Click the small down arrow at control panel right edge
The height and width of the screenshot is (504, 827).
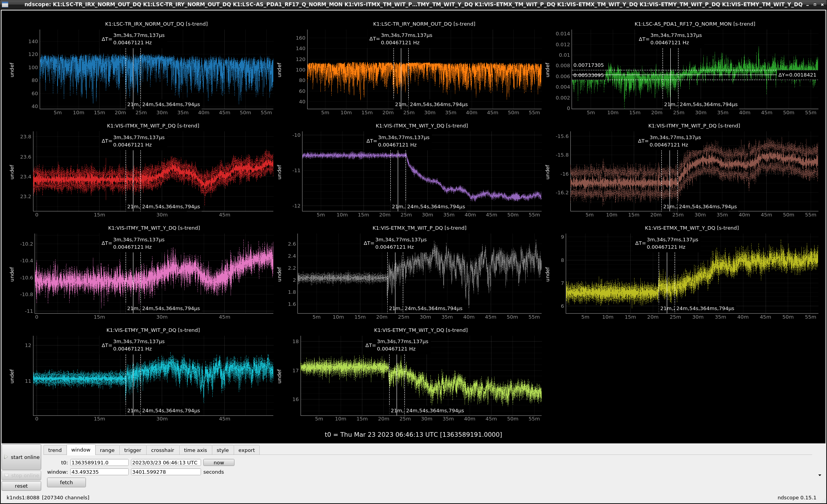point(820,475)
